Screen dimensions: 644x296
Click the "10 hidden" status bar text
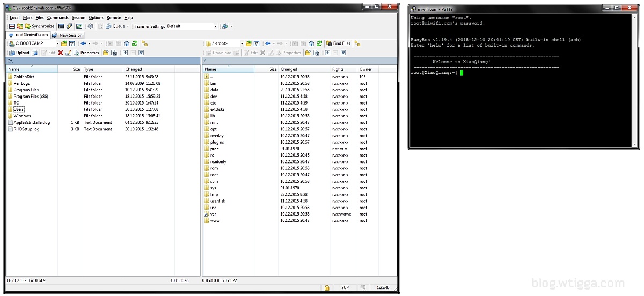click(179, 280)
